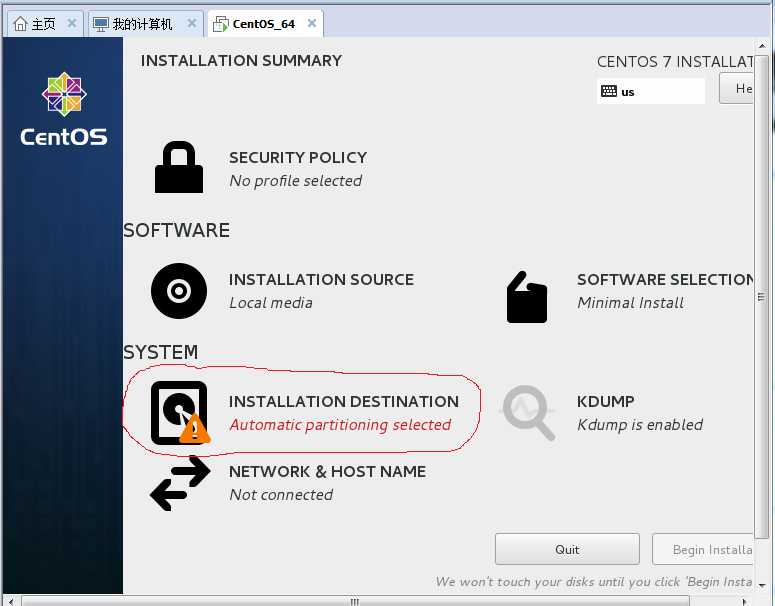Click 'Not connected' text

[281, 495]
